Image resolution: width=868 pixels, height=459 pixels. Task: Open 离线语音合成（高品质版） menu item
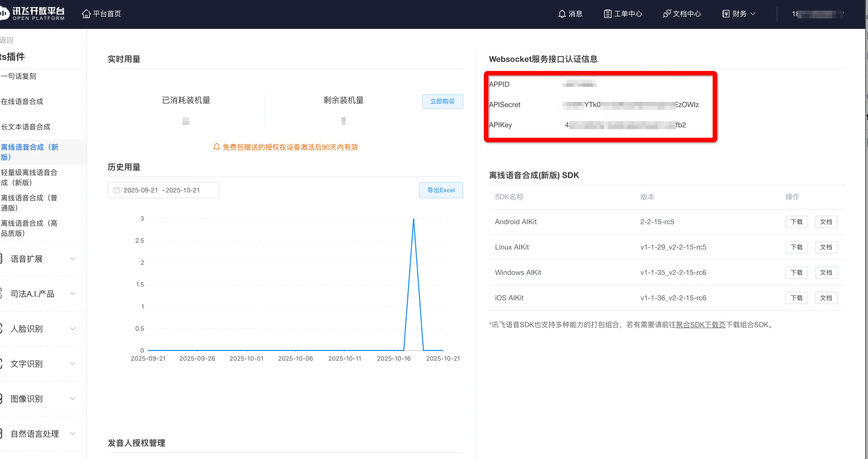29,228
